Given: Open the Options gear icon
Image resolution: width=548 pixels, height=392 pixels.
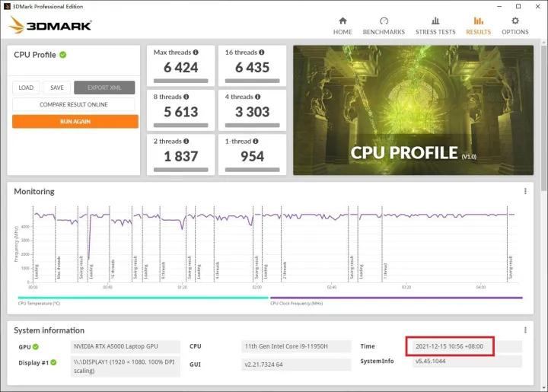Looking at the screenshot, I should tap(515, 21).
